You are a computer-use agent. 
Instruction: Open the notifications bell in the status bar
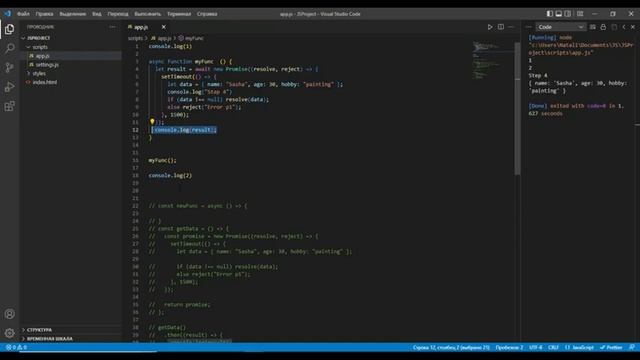pyautogui.click(x=632, y=347)
